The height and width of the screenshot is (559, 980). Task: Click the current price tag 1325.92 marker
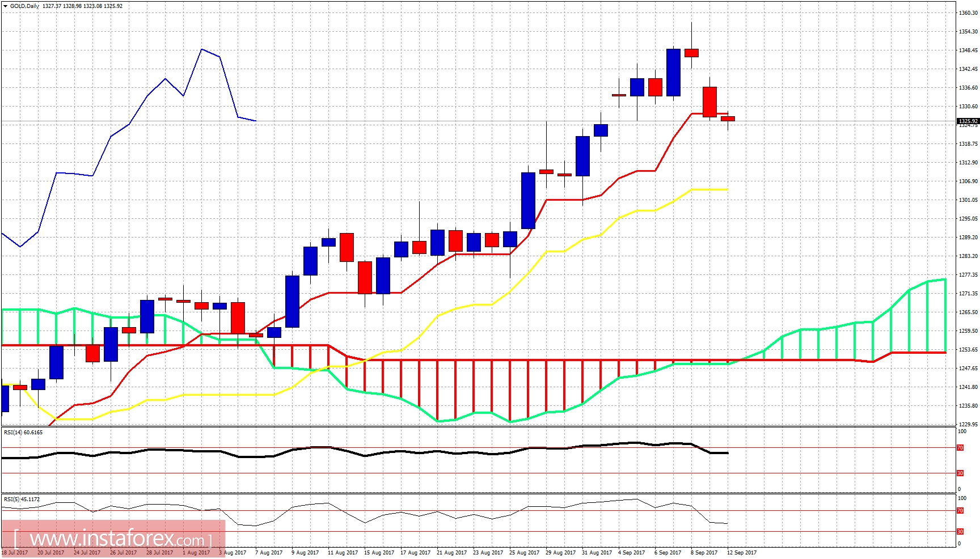coord(969,121)
